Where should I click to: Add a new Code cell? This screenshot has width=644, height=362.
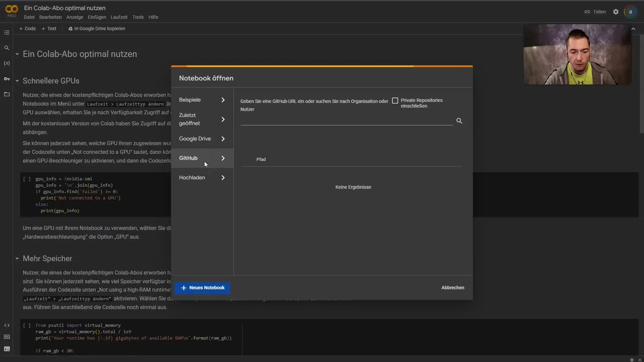(x=28, y=28)
